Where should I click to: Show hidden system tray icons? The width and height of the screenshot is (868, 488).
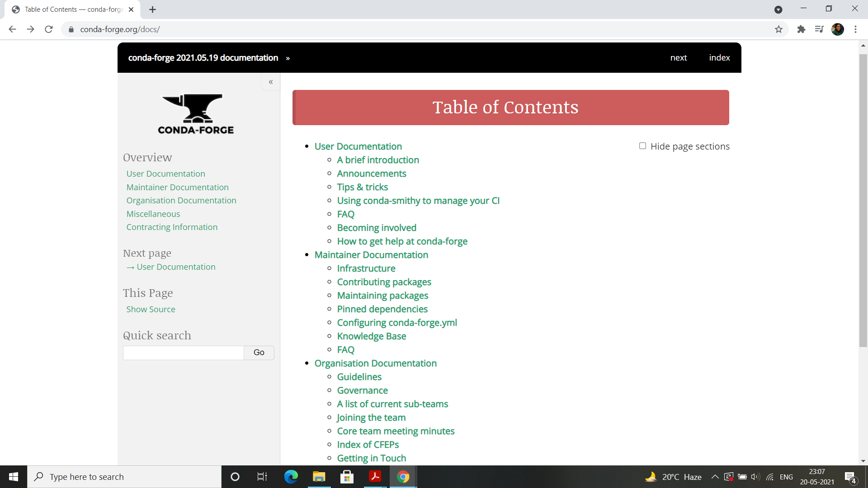click(715, 477)
